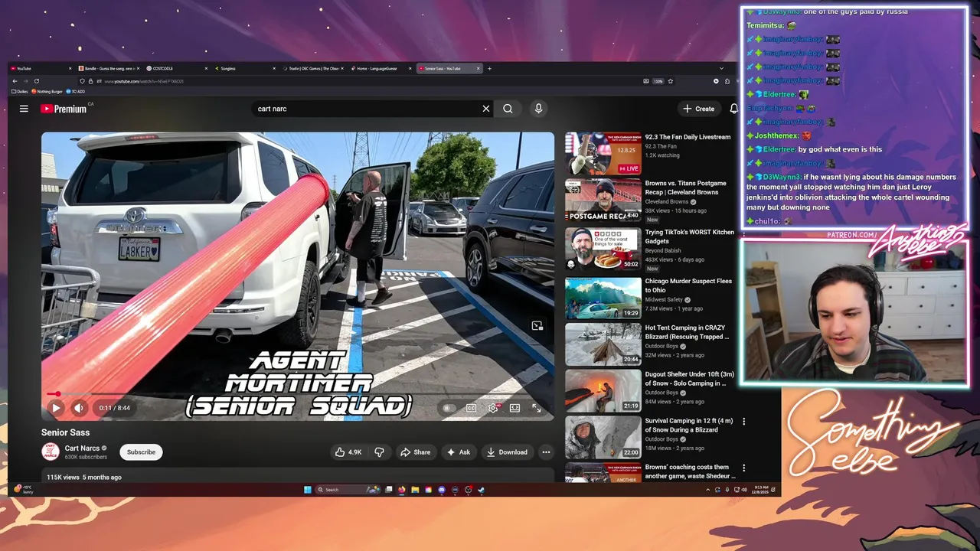Open Steam from the taskbar
The image size is (980, 551).
481,490
